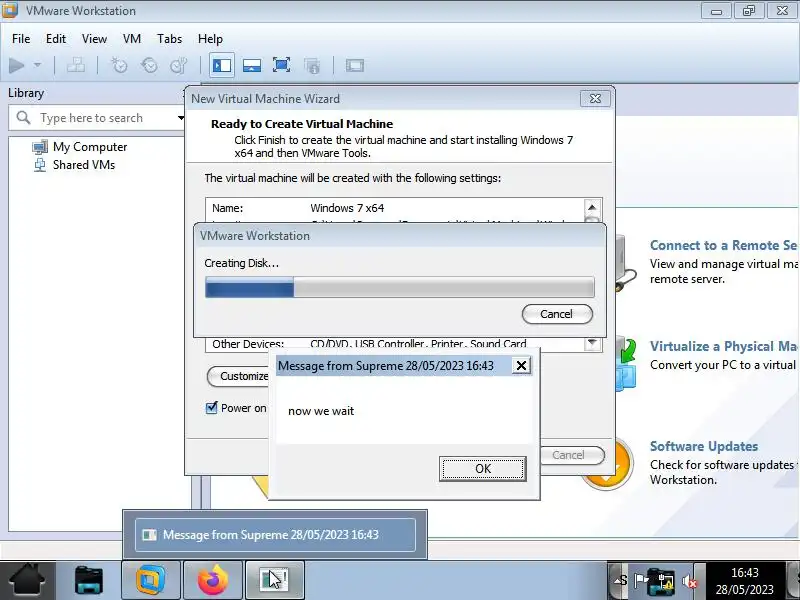Open the View menu
This screenshot has width=800, height=600.
point(94,39)
